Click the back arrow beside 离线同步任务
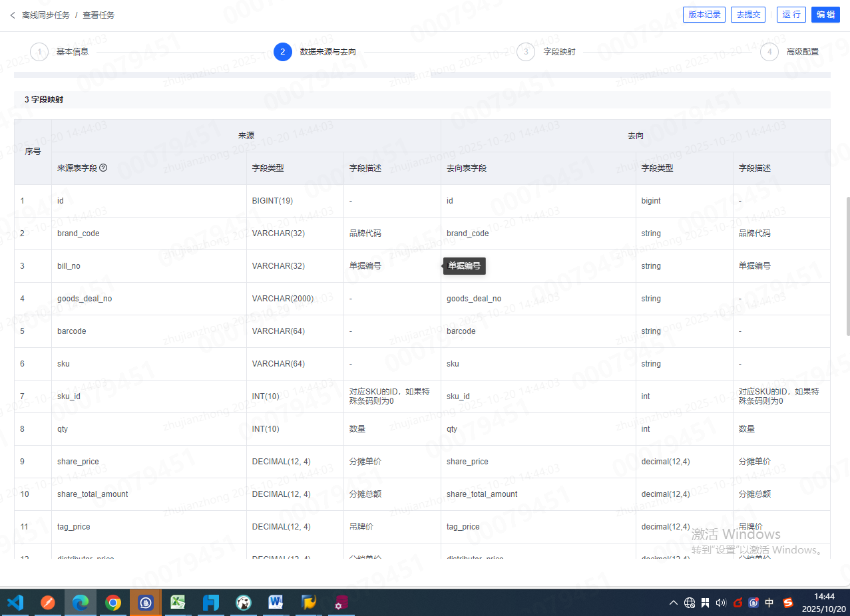Image resolution: width=850 pixels, height=616 pixels. pyautogui.click(x=12, y=15)
